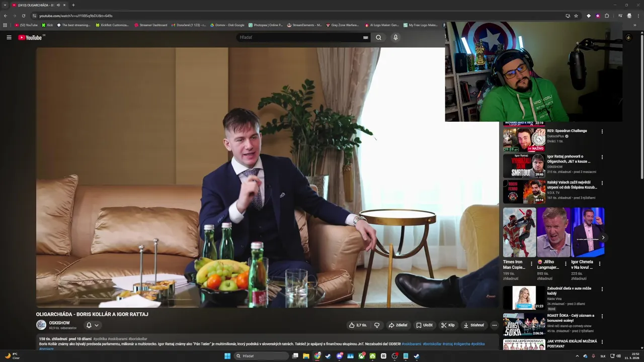Mute the tab via speaker icon
Image resolution: width=644 pixels, height=362 pixels.
pyautogui.click(x=58, y=5)
